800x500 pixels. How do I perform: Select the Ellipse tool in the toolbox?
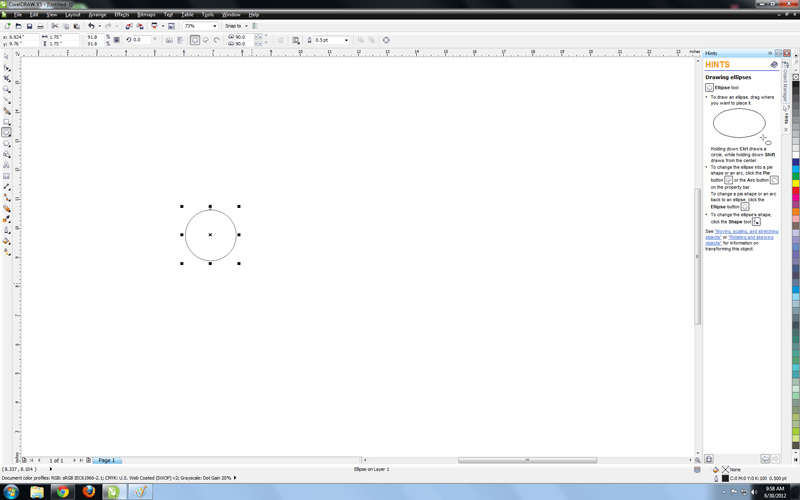click(6, 132)
